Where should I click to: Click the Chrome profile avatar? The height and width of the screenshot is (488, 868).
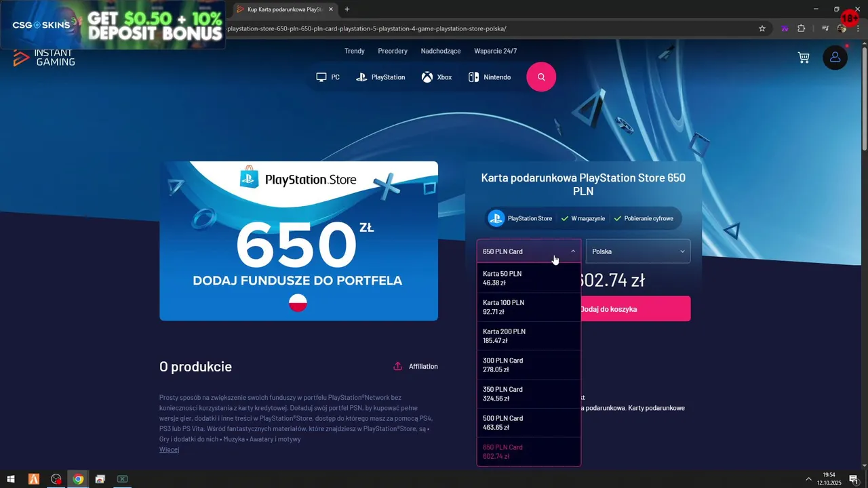point(842,28)
